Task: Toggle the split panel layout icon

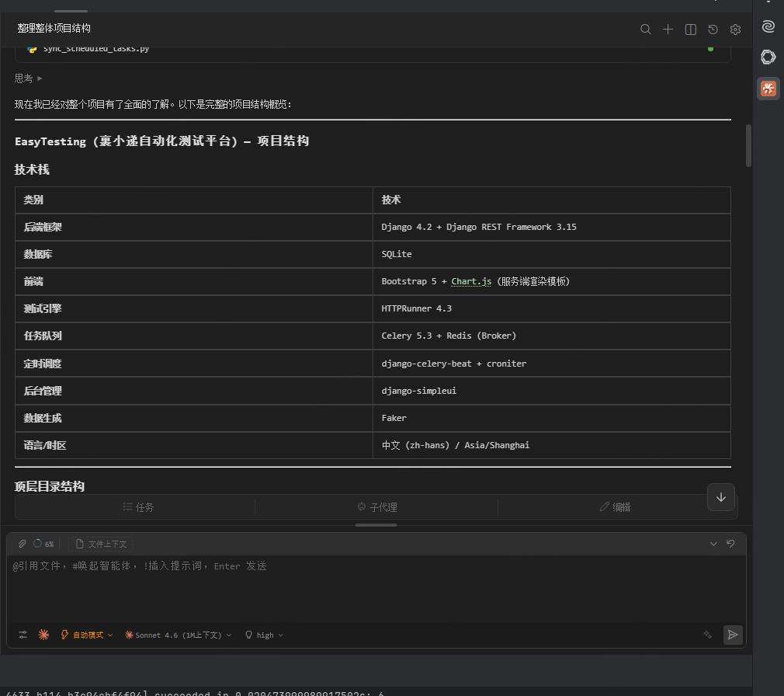Action: click(x=691, y=29)
